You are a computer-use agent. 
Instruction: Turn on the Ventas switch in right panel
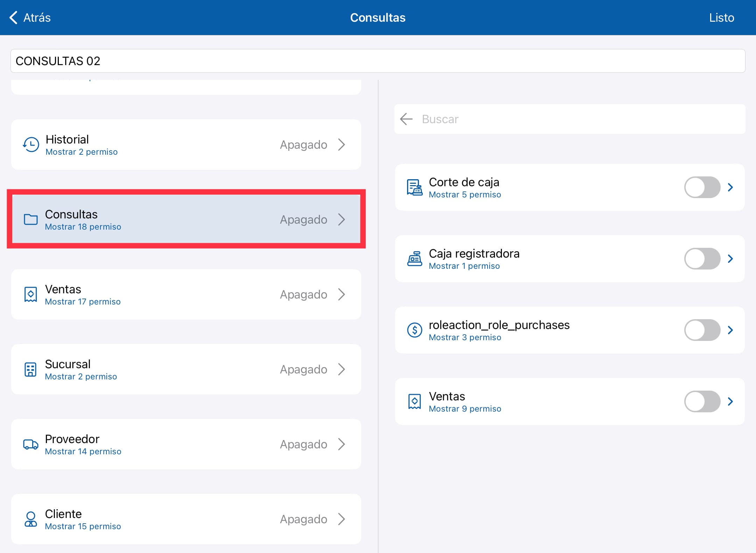click(x=702, y=401)
